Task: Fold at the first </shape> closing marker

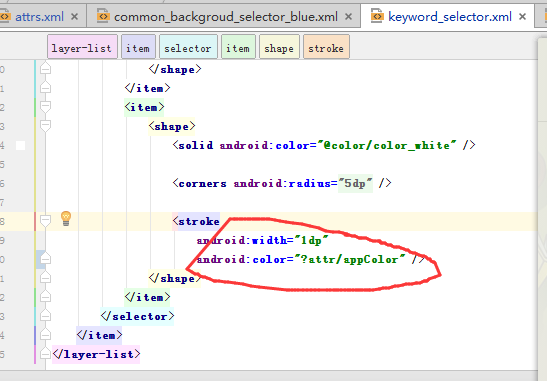Action: coord(45,69)
